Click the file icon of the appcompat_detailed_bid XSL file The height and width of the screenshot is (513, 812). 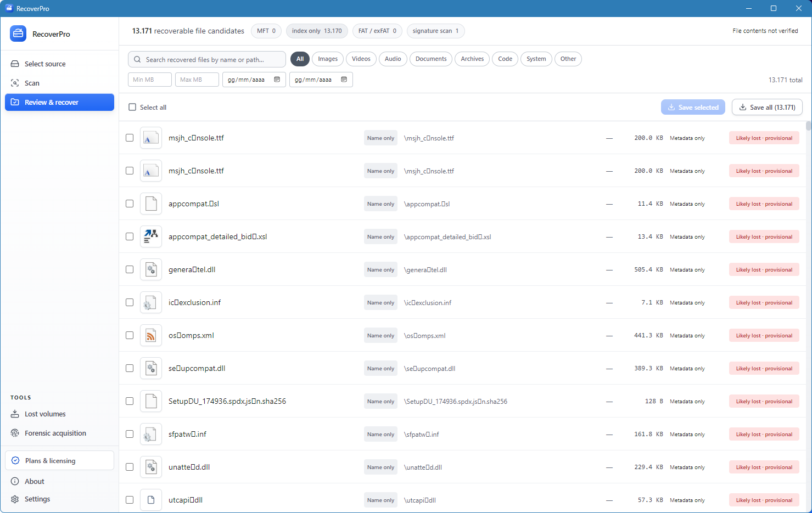click(151, 236)
